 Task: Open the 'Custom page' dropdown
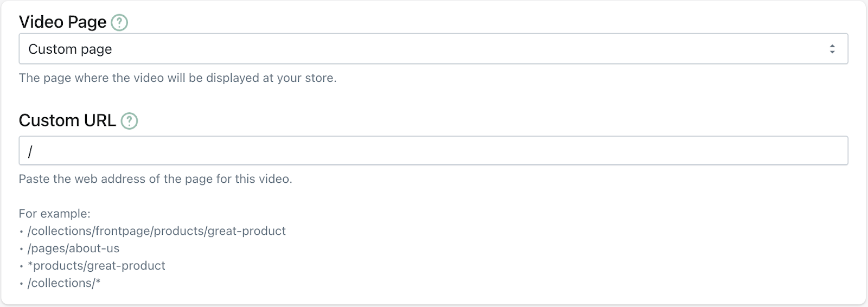433,49
